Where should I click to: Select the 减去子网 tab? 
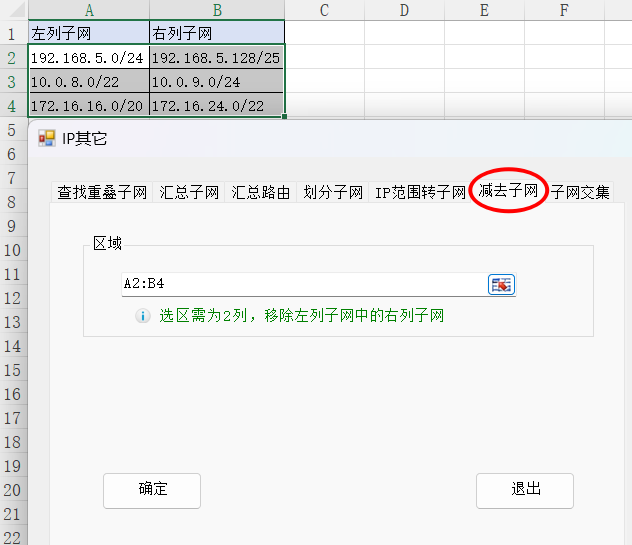[508, 190]
